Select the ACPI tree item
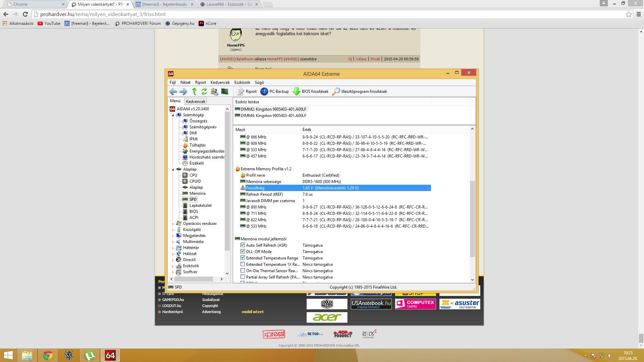The image size is (644, 362). click(194, 218)
